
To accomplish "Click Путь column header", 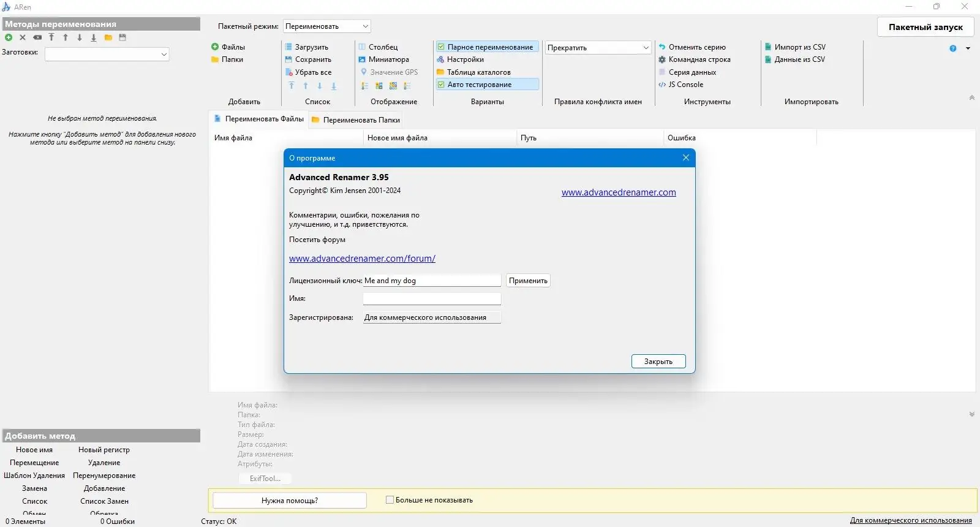I will (x=590, y=138).
